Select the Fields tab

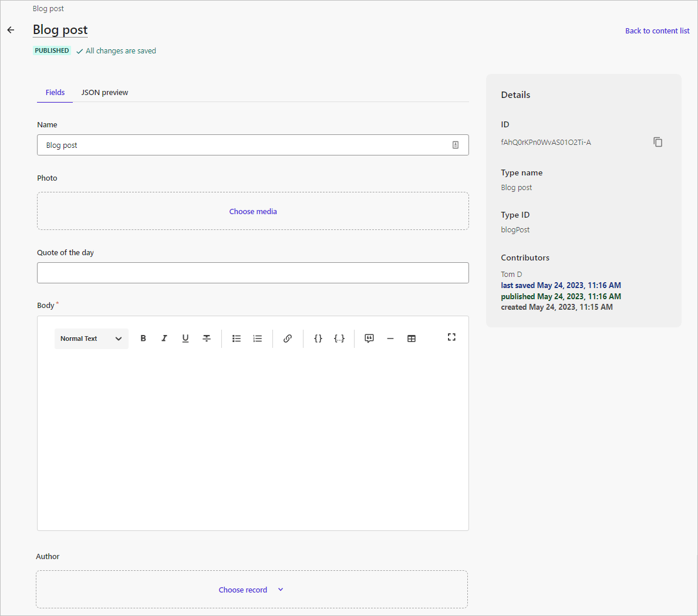tap(55, 92)
